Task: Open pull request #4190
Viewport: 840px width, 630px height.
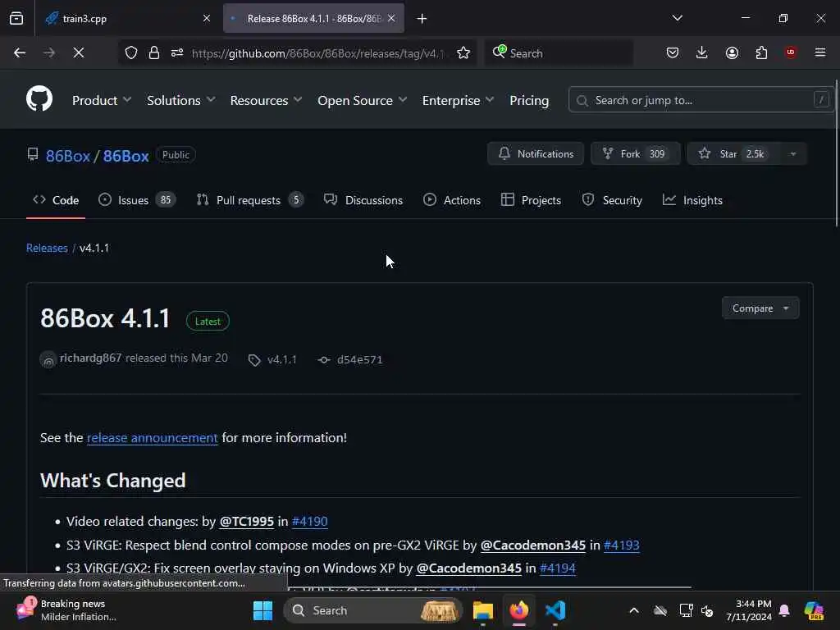Action: coord(309,521)
